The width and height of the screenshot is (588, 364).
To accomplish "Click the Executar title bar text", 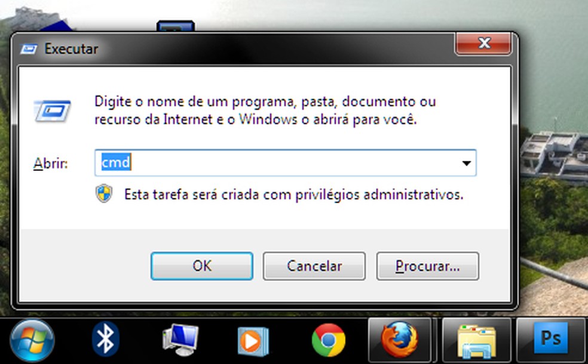I will [x=71, y=49].
